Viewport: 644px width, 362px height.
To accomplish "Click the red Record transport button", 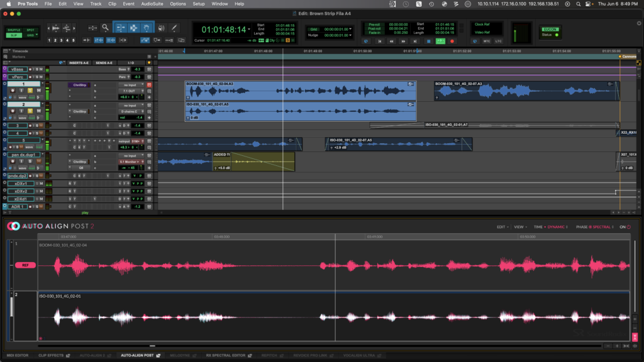I will tap(452, 41).
